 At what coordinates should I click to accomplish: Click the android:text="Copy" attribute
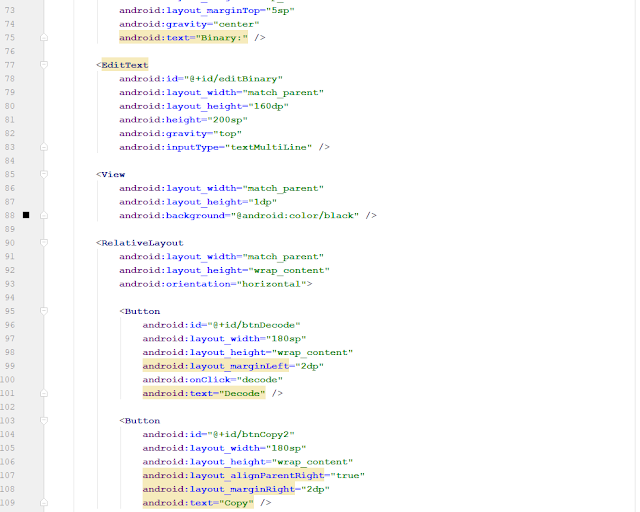tap(198, 503)
